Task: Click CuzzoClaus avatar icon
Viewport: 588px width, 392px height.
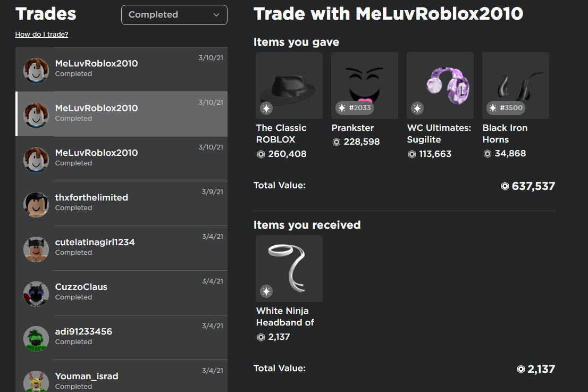Action: (36, 294)
